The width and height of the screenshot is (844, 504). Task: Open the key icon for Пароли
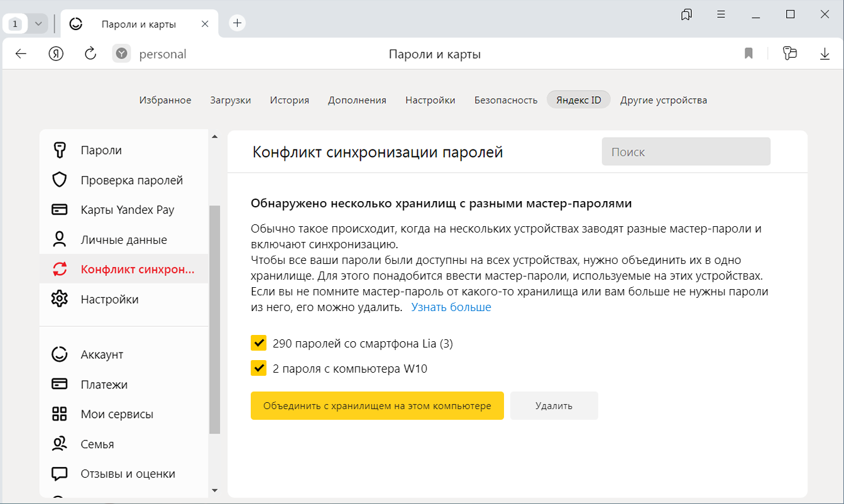tap(60, 150)
